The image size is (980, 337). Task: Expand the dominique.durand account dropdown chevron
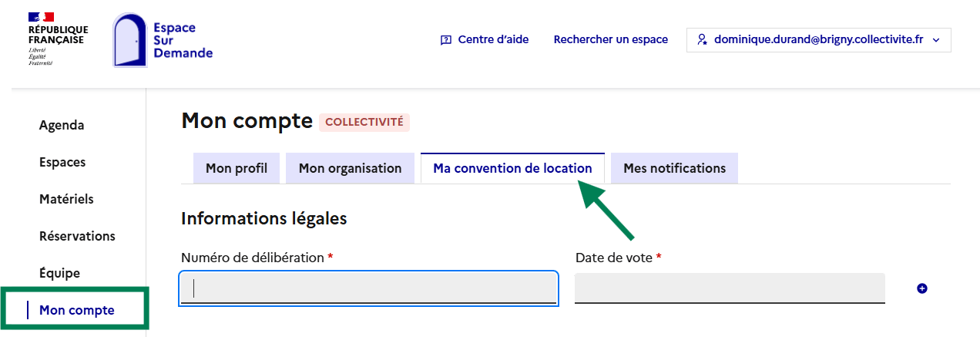tap(936, 40)
